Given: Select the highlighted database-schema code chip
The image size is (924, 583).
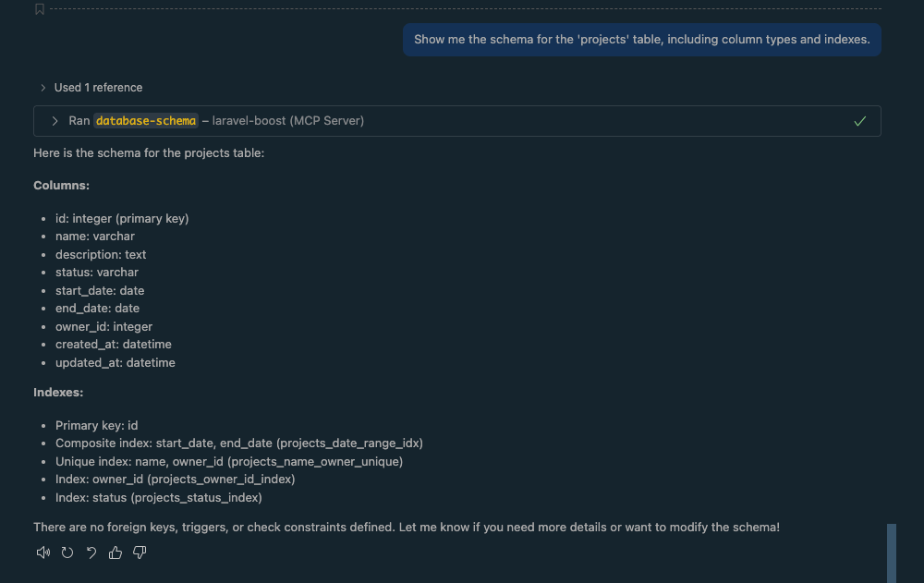Looking at the screenshot, I should pyautogui.click(x=146, y=120).
